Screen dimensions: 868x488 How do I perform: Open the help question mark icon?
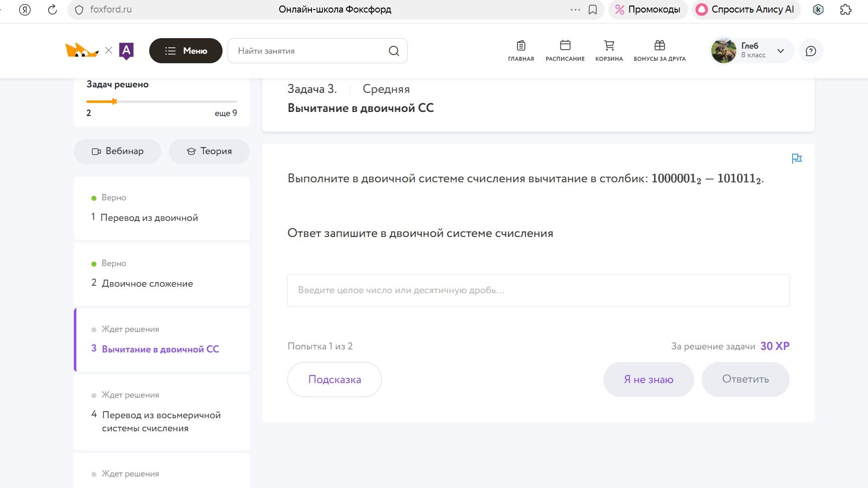pyautogui.click(x=811, y=51)
